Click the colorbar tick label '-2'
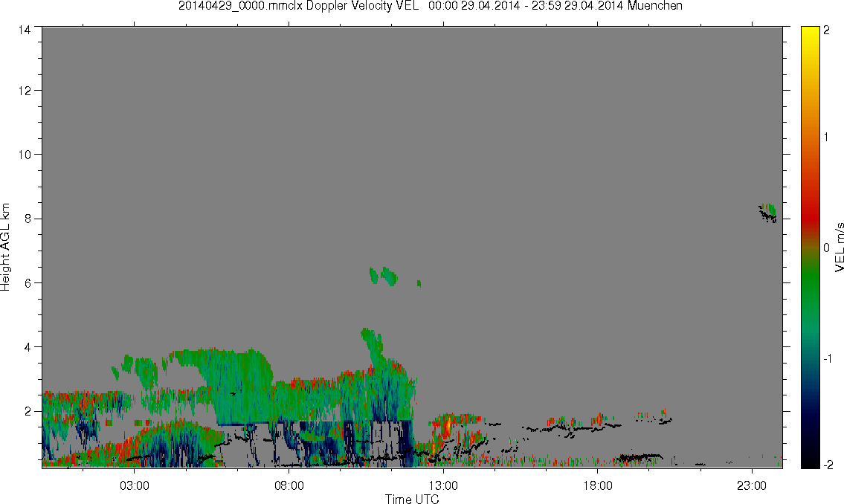The width and height of the screenshot is (844, 504). [x=828, y=464]
